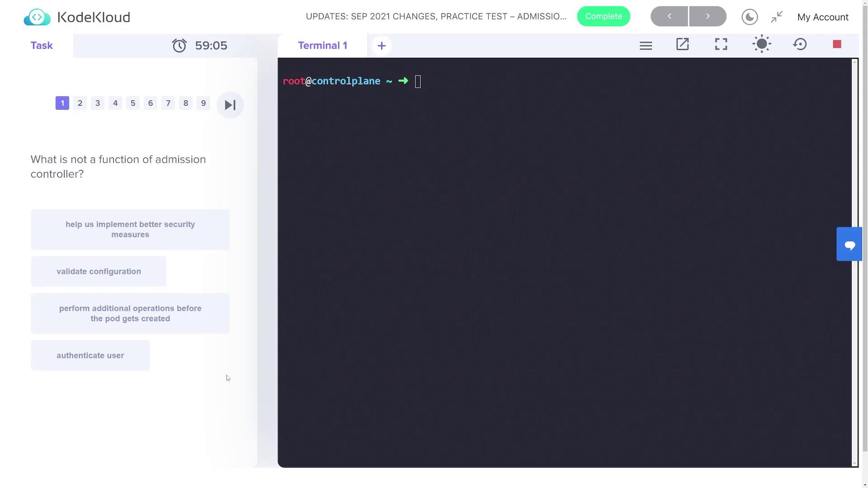Switch to Terminal 1 tab

coord(322,46)
